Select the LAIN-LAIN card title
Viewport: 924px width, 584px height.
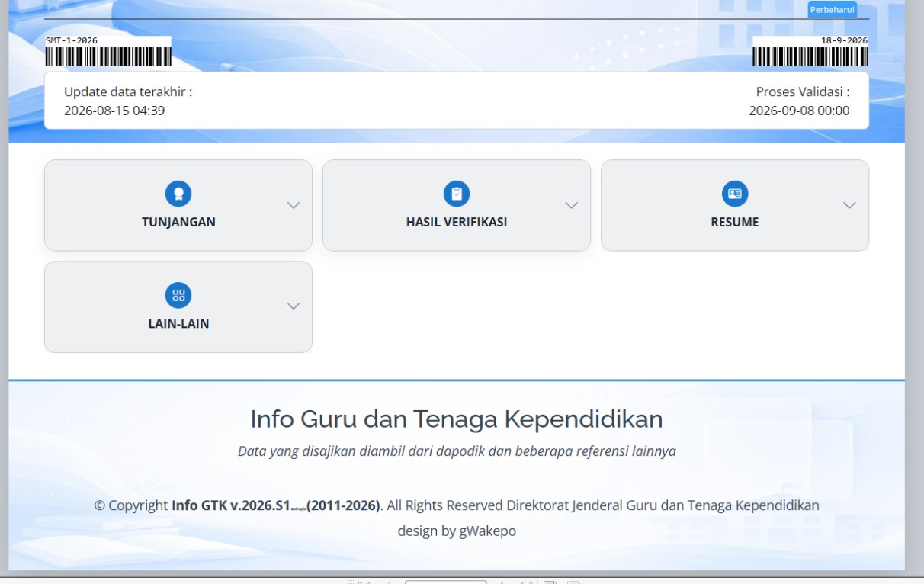pos(178,323)
